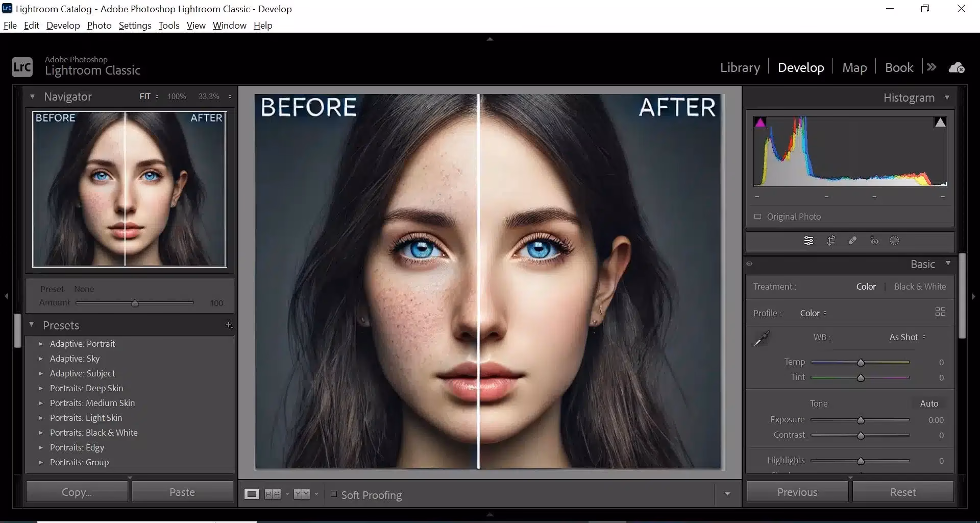Open the Photo menu

(99, 25)
